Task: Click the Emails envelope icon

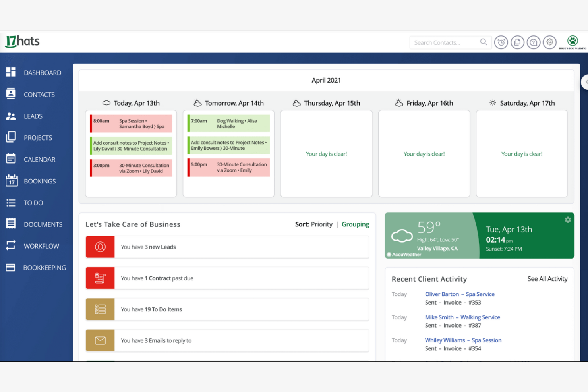Action: [100, 340]
